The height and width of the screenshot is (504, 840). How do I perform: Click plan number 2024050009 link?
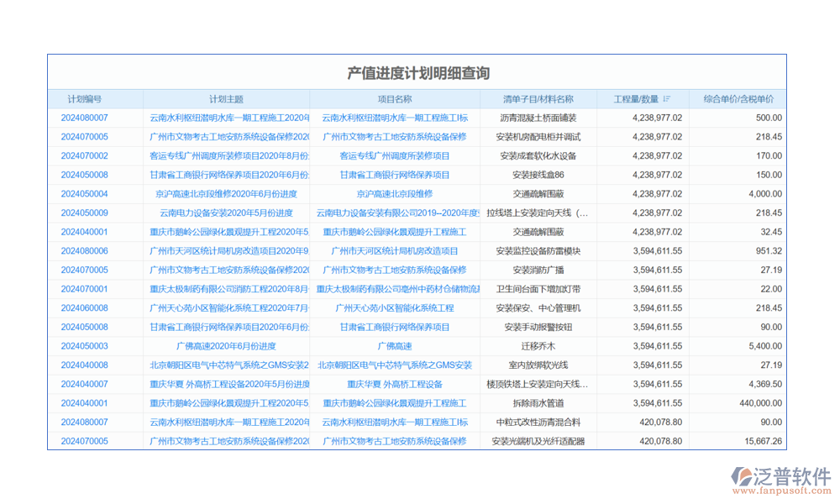point(85,213)
